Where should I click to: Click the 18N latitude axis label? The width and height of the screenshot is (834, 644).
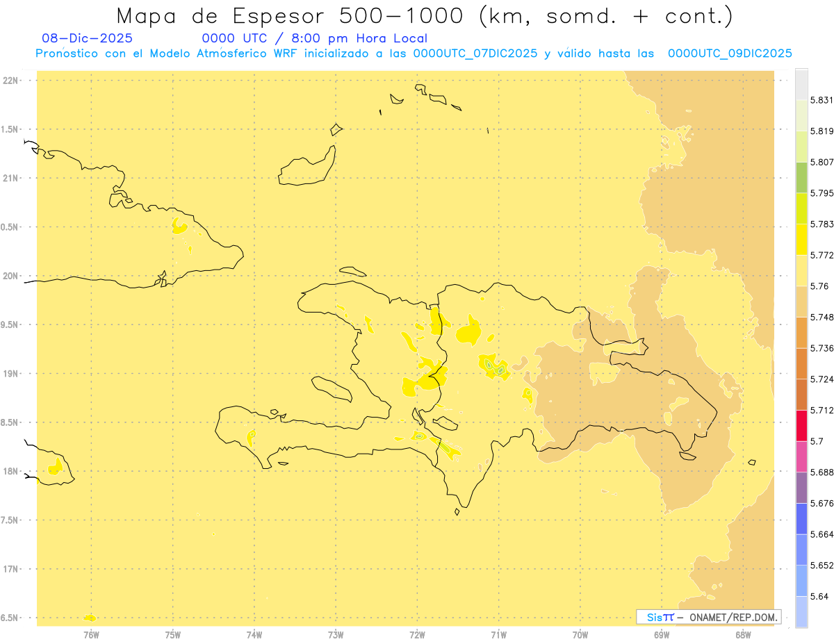(10, 472)
